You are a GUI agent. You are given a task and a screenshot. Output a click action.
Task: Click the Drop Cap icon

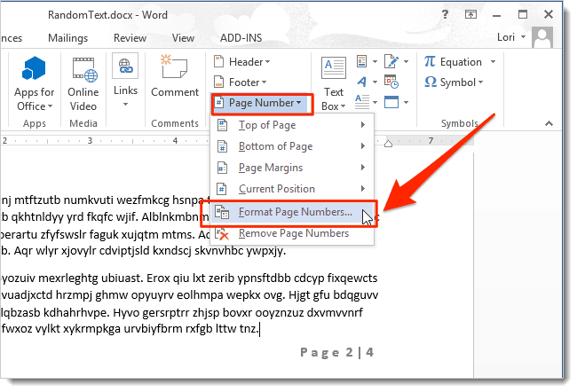tap(362, 102)
